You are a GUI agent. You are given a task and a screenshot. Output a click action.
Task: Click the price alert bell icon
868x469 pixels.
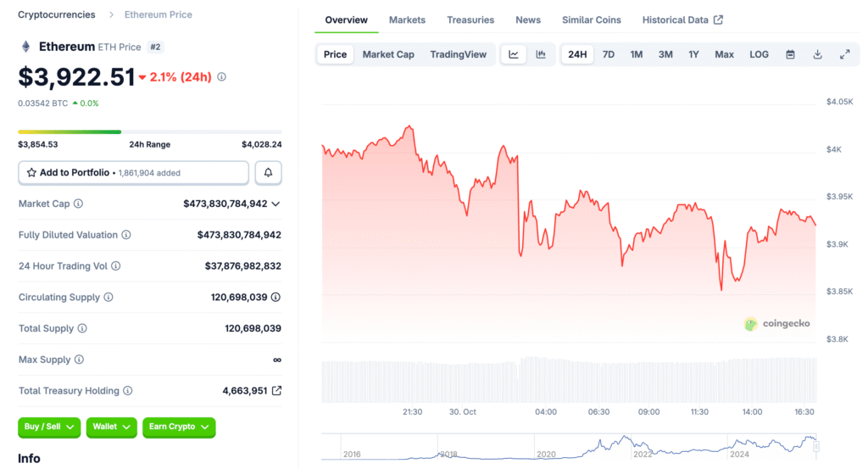pyautogui.click(x=268, y=173)
